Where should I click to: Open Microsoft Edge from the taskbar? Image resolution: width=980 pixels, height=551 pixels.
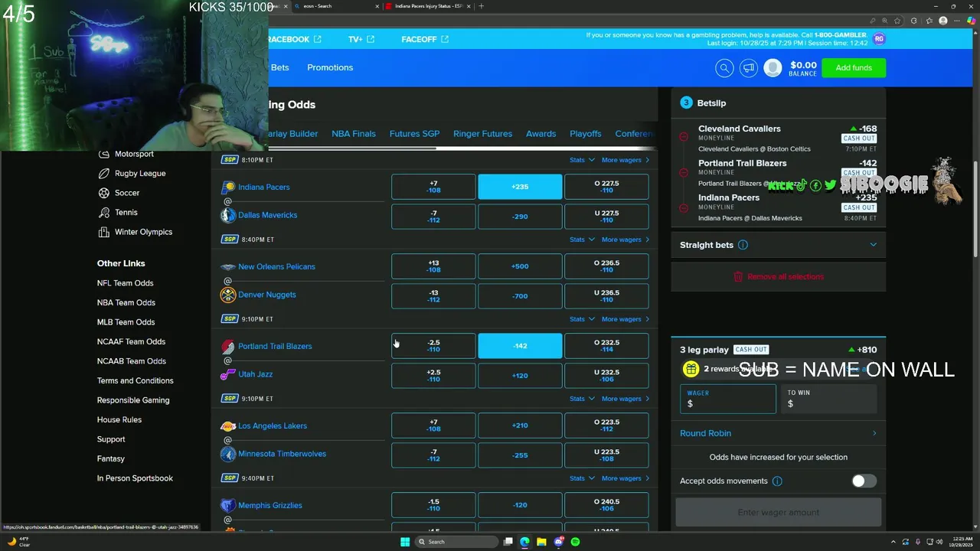click(x=524, y=542)
